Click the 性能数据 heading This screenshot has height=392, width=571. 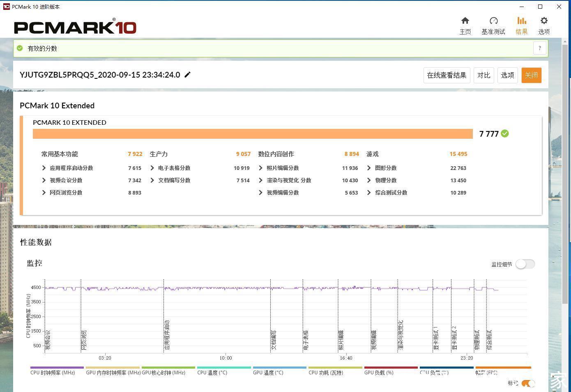pos(36,242)
